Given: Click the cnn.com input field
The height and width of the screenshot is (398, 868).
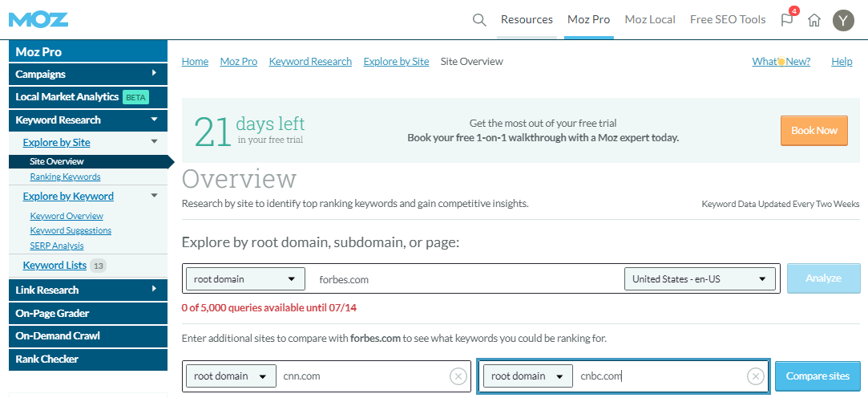Looking at the screenshot, I should point(364,376).
